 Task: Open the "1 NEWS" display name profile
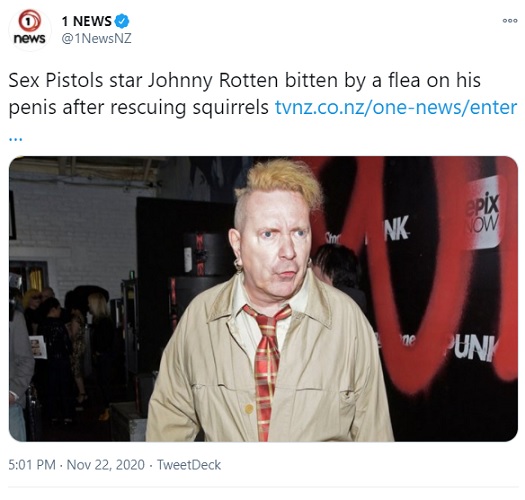pyautogui.click(x=87, y=21)
